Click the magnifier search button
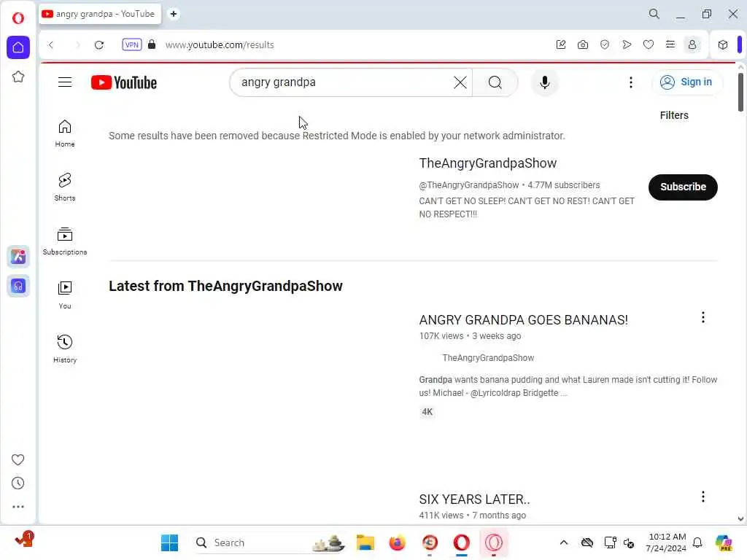The height and width of the screenshot is (560, 747). coord(495,82)
